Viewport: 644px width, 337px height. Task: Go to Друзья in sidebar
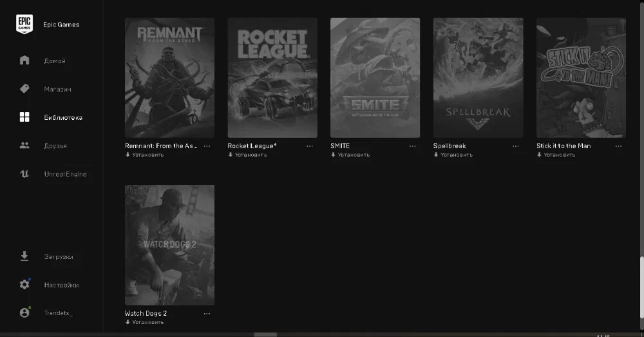[55, 146]
